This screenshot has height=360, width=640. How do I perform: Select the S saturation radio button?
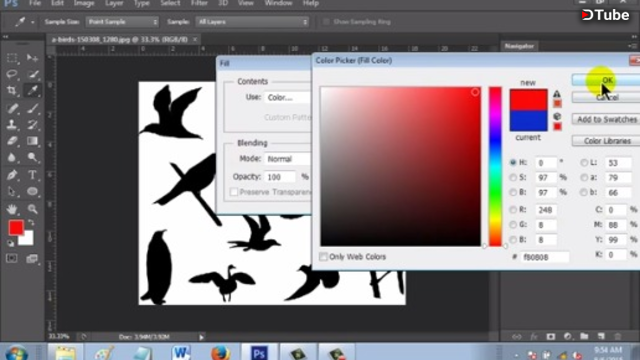(513, 178)
